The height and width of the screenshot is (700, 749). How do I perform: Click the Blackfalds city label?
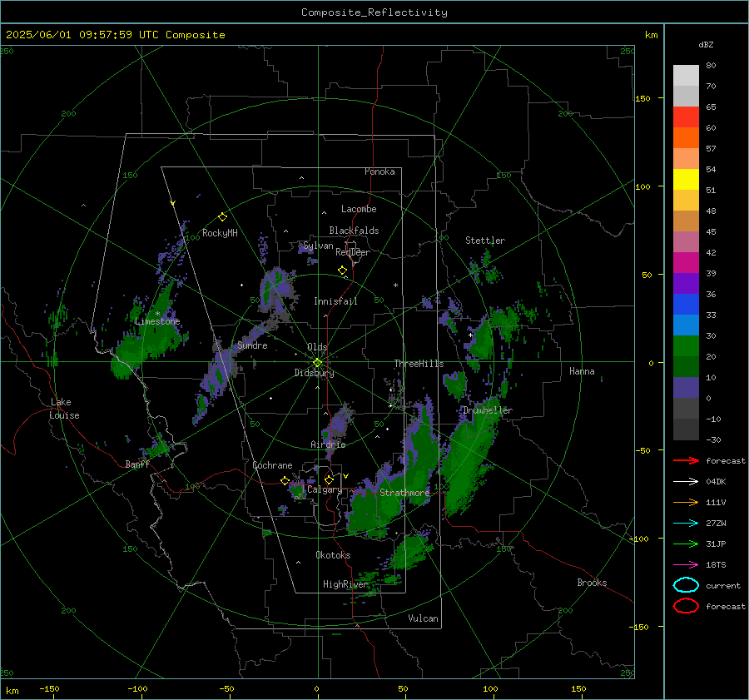point(354,231)
